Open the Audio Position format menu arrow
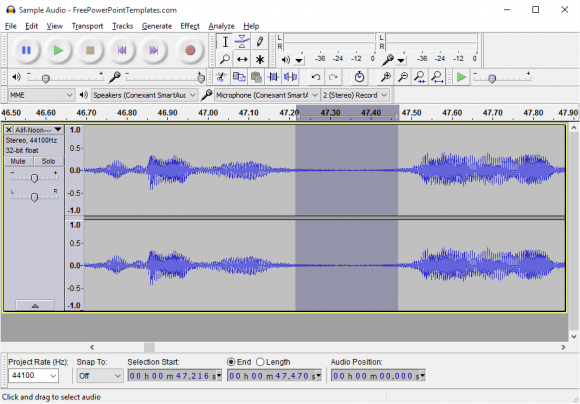 coord(422,376)
